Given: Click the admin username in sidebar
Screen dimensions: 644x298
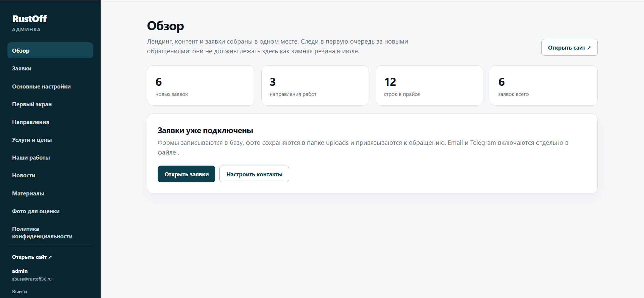Looking at the screenshot, I should coord(20,271).
